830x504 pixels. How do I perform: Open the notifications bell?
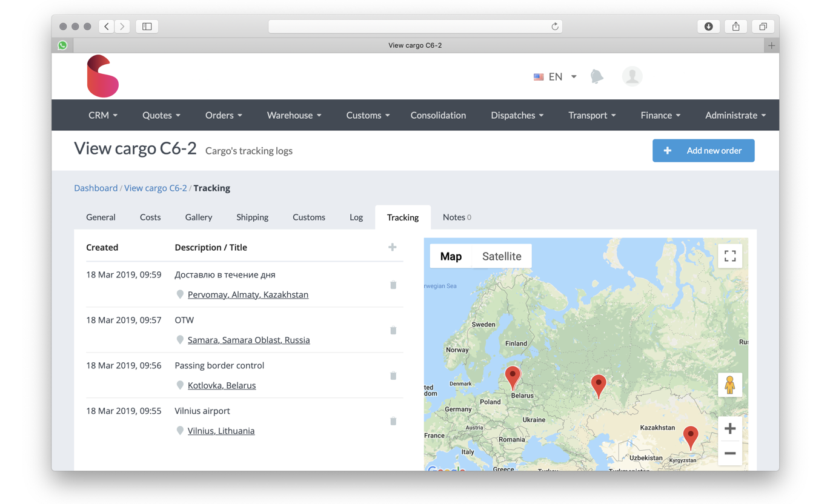597,76
